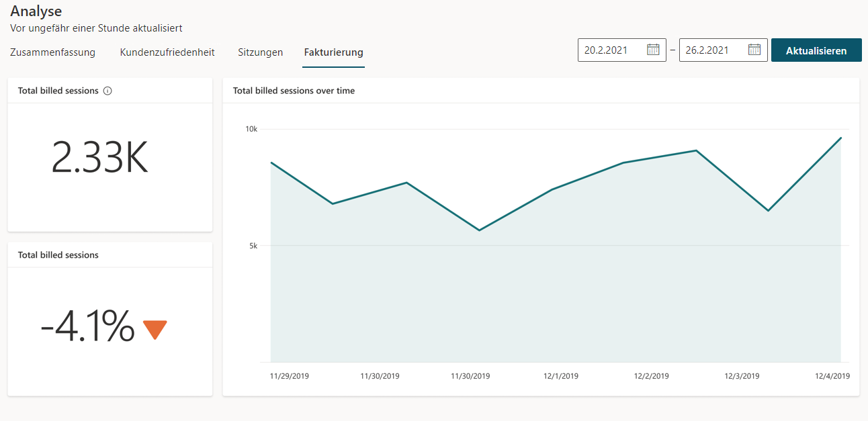Screen dimensions: 868x421
Task: Click the orange downward triangle indicator
Action: [x=155, y=329]
